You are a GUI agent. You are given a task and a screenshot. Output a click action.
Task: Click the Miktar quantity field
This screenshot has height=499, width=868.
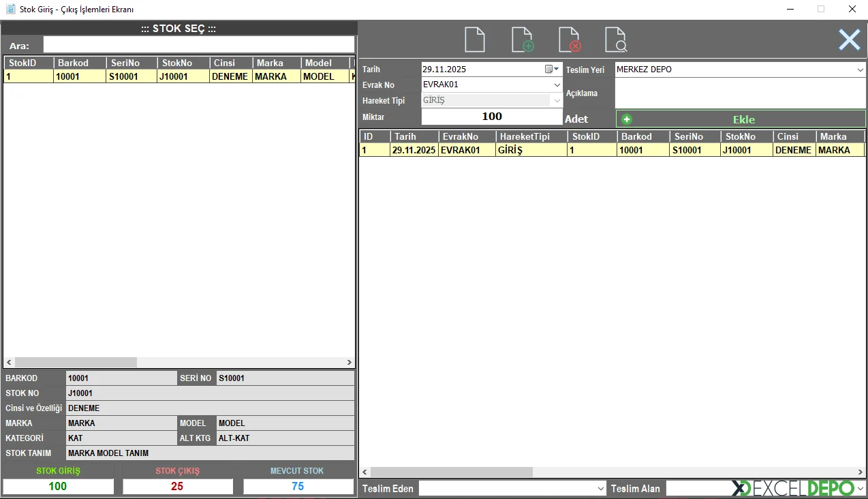[492, 117]
